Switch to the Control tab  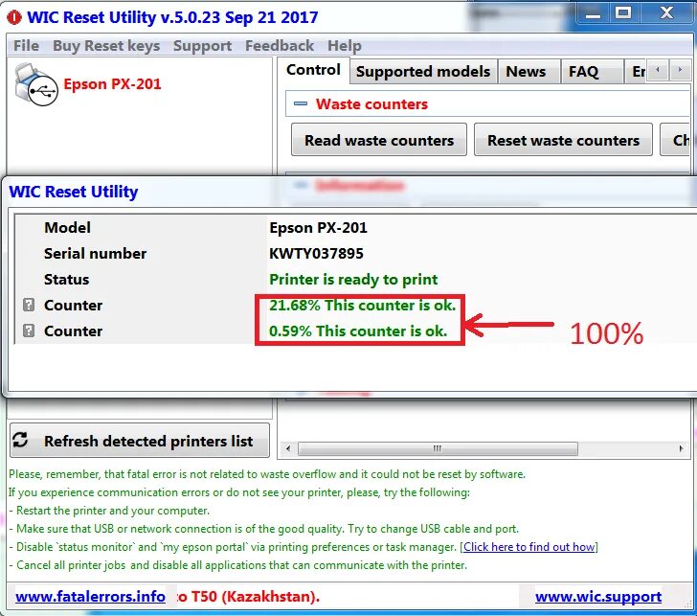313,70
